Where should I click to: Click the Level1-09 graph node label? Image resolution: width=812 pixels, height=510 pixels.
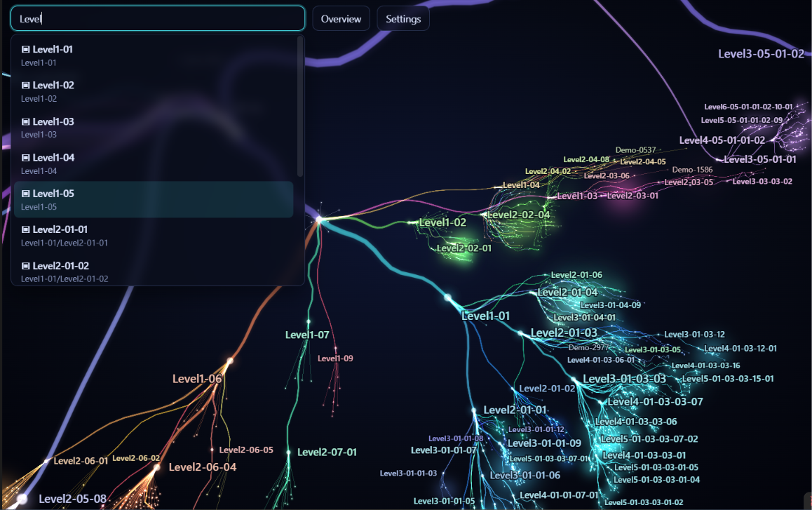[335, 358]
